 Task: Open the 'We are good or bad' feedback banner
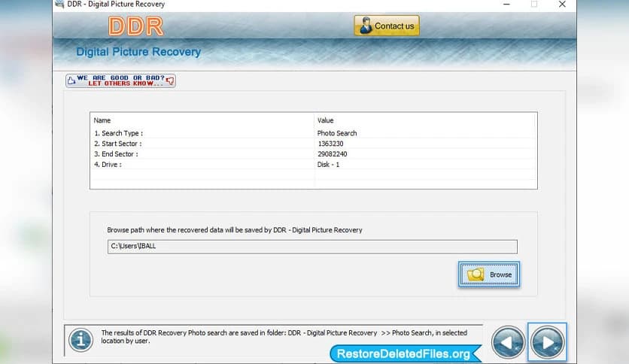[120, 80]
